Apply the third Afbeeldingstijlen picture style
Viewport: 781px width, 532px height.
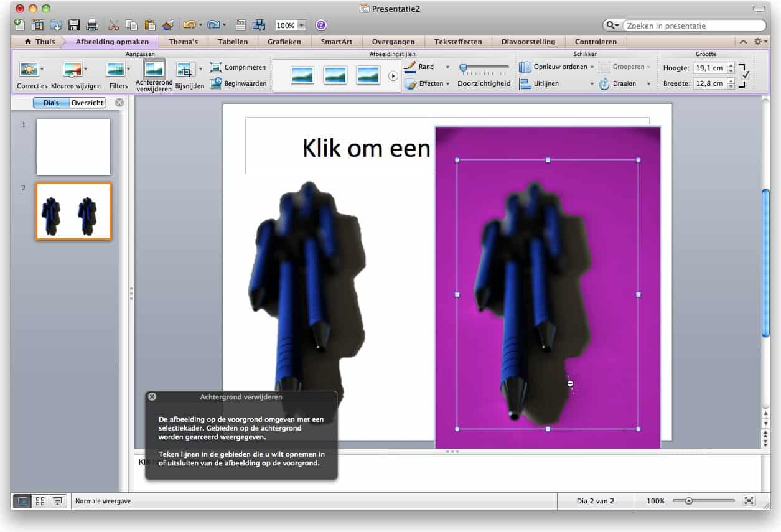tap(368, 75)
